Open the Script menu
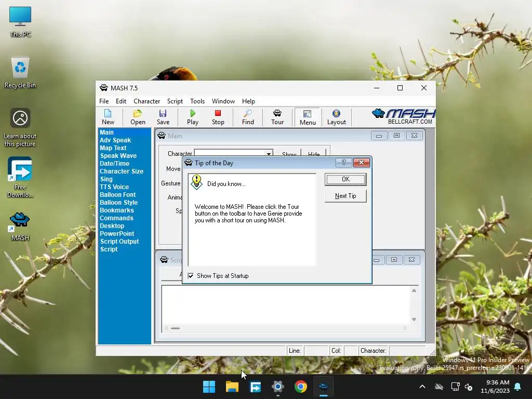 click(175, 101)
